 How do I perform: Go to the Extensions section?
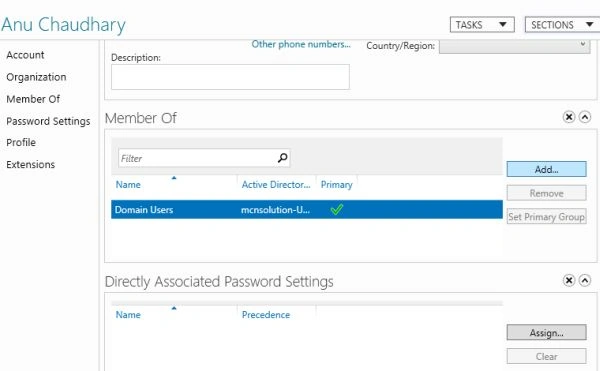(x=31, y=164)
